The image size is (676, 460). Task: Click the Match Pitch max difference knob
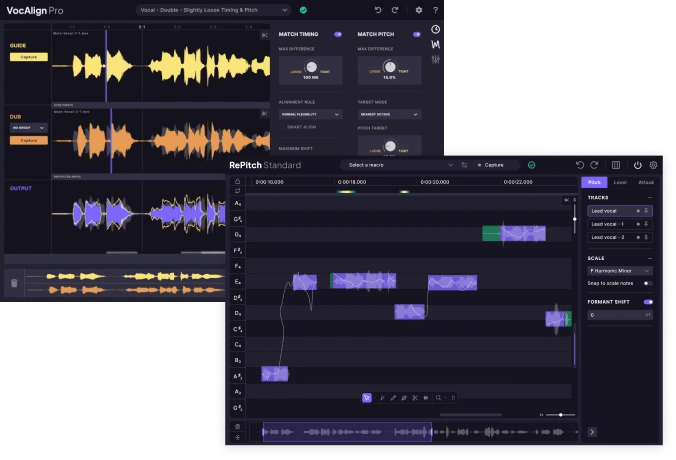[x=390, y=67]
